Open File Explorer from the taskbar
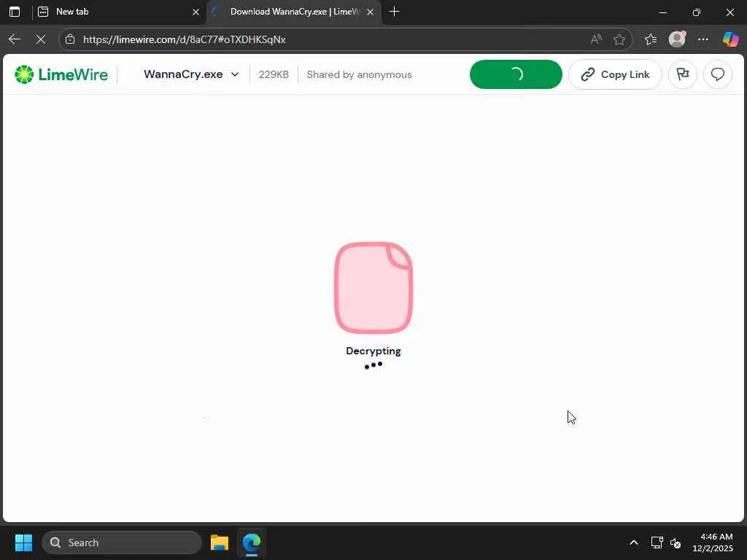Screen dimensions: 747x560 coord(220,542)
